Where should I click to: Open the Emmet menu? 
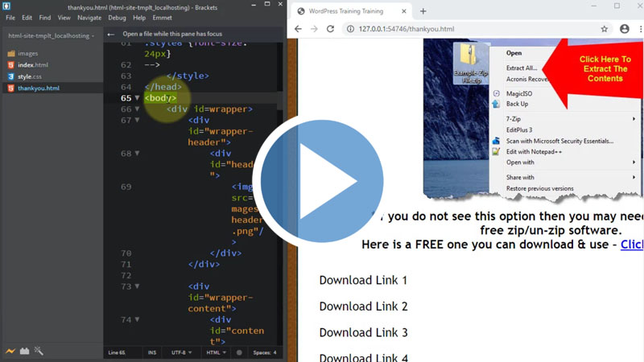pyautogui.click(x=162, y=18)
